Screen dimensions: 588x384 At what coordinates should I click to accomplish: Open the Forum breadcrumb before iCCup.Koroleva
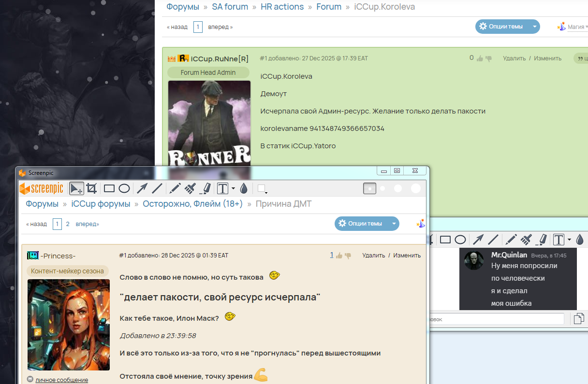point(329,7)
